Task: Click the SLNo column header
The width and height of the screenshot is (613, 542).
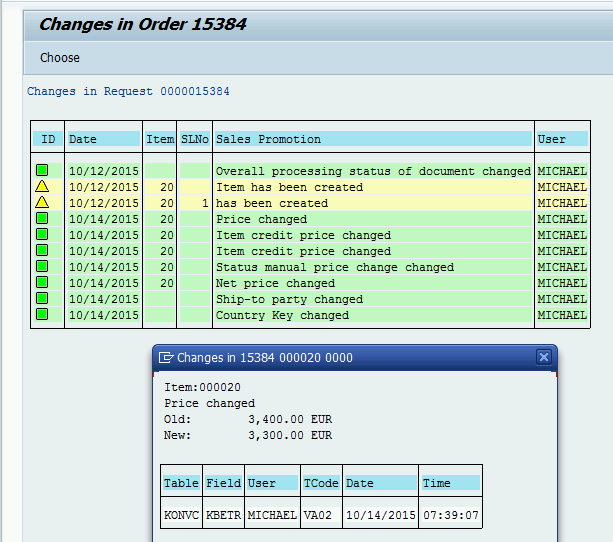Action: (195, 139)
